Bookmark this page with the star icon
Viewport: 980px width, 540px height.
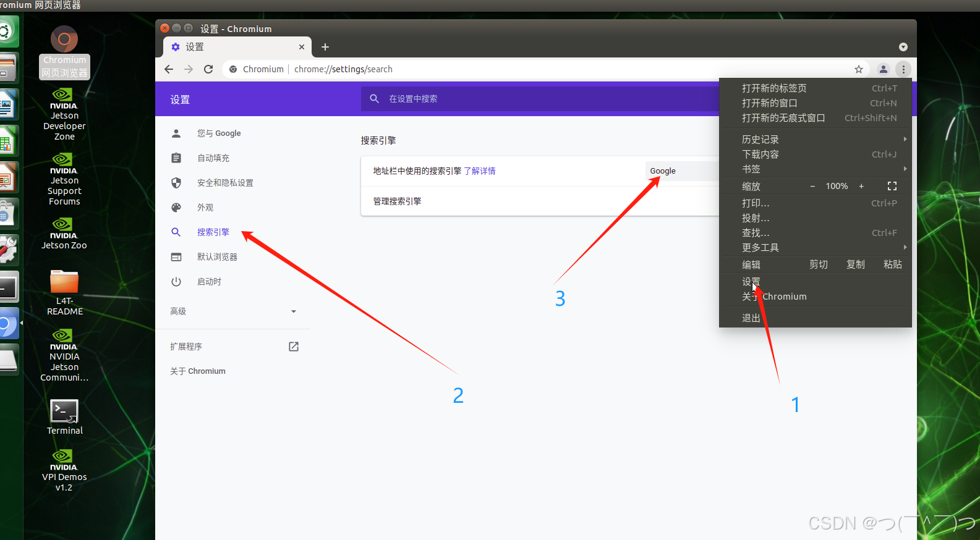pos(859,69)
